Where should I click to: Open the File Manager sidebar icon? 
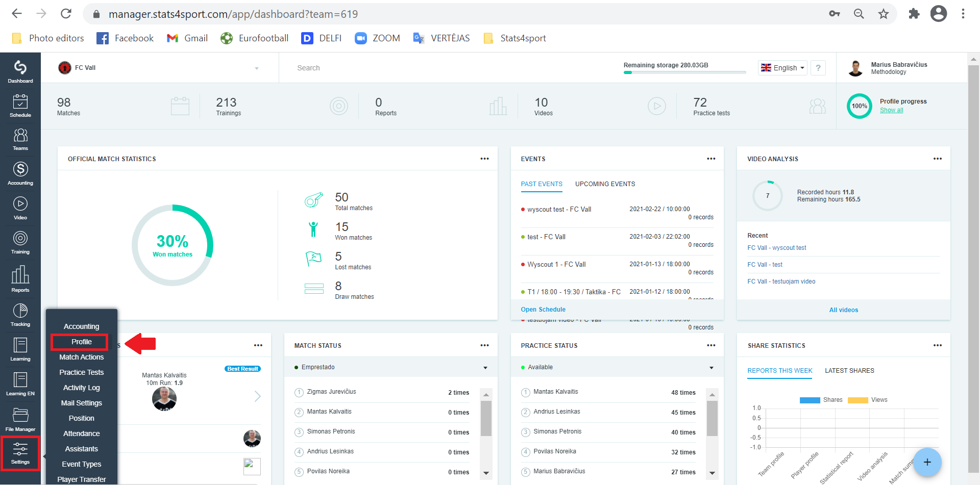20,420
